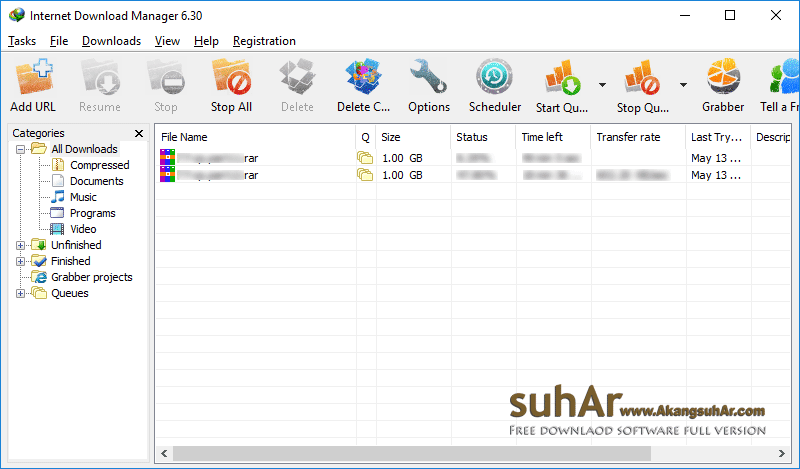Click the horizontal scrollbar right arrow
The width and height of the screenshot is (800, 469).
(x=782, y=453)
